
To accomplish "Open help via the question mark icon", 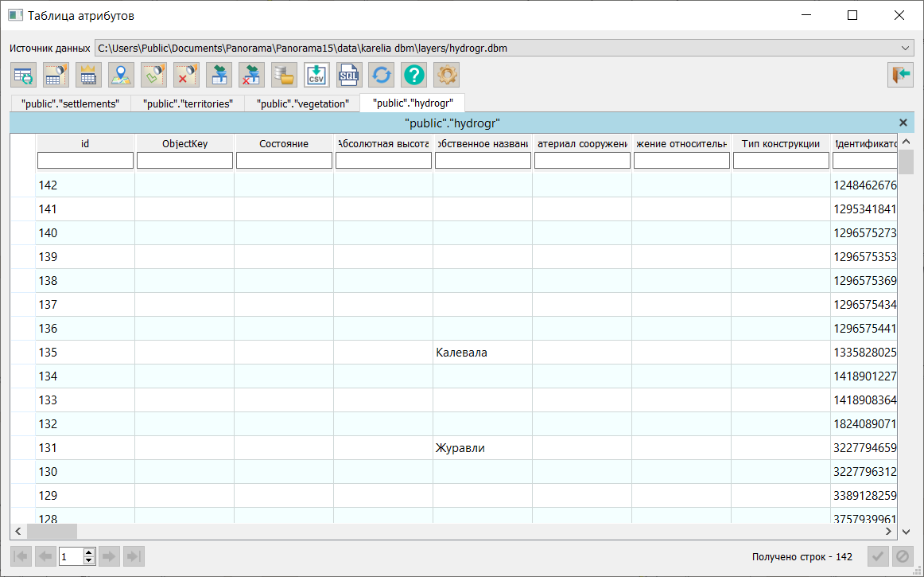I will [x=414, y=75].
